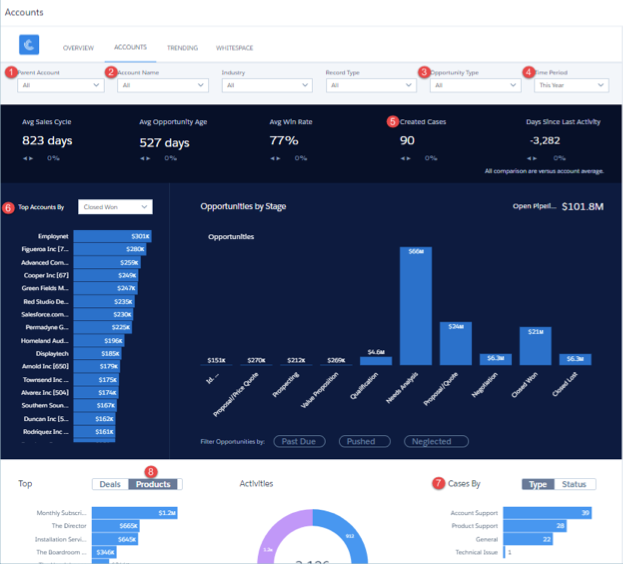Viewport: 623px width, 564px height.
Task: Select The Boardroom $346K product bar
Action: [x=104, y=552]
